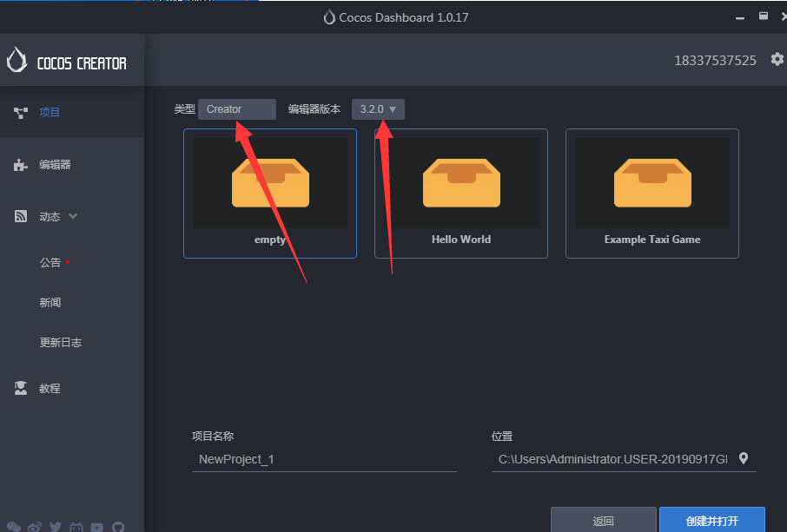Open the 编辑器 sidebar item
787x532 pixels.
[72, 165]
